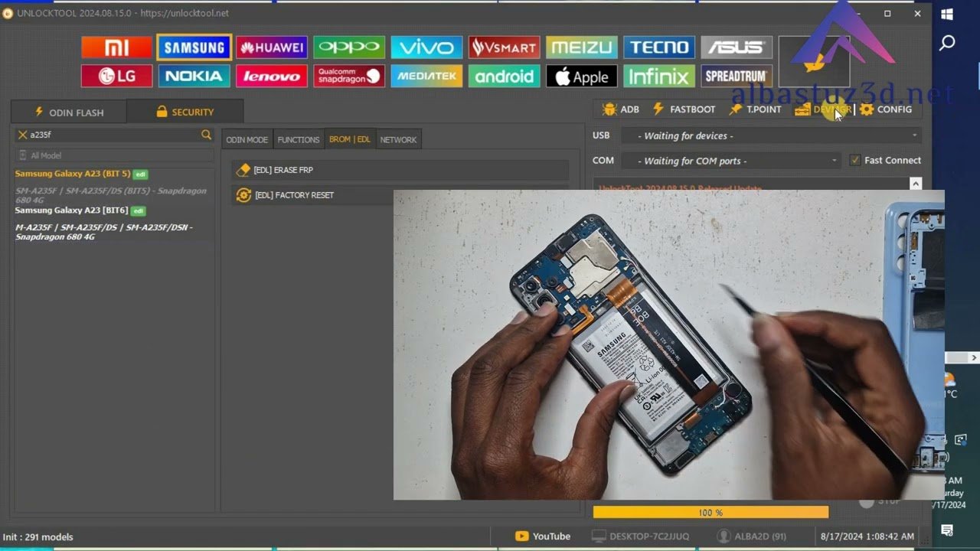Select the ASUS brand icon
The image size is (980, 551).
[x=737, y=47]
